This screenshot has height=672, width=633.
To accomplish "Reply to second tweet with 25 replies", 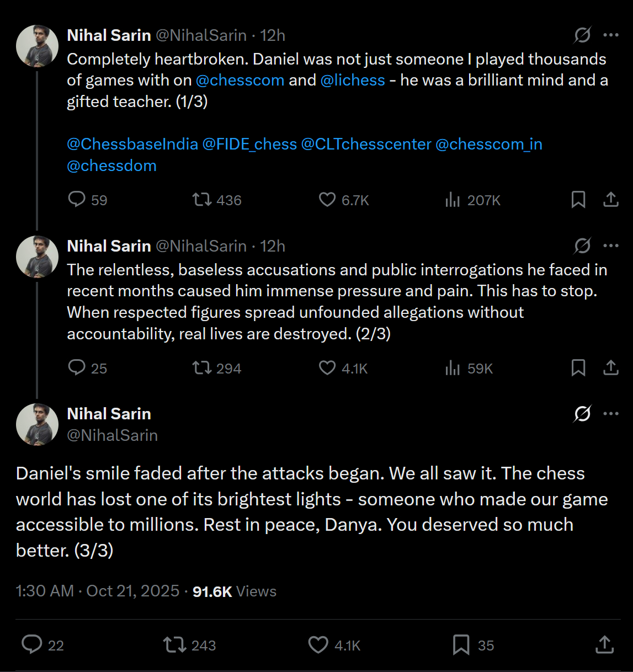I will [x=77, y=367].
